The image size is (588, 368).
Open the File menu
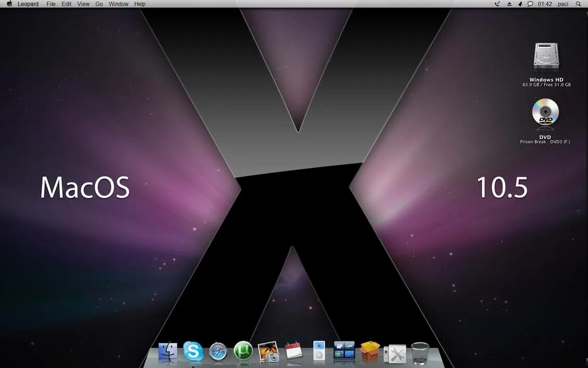[51, 4]
